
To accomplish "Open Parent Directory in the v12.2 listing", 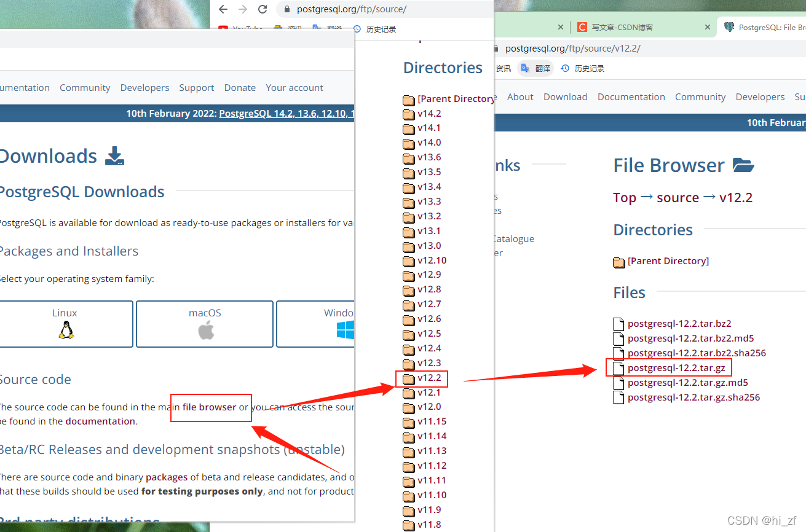I will [x=668, y=261].
